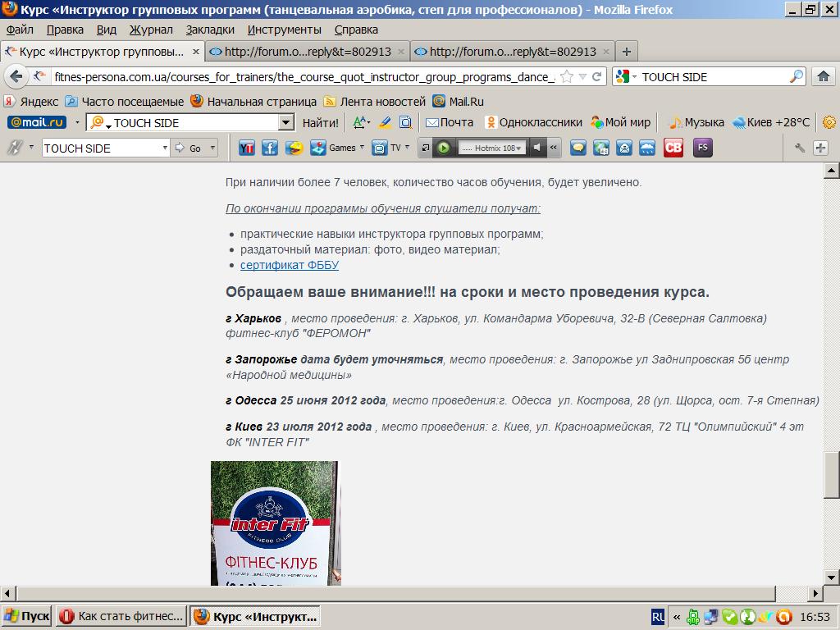Click the YouTube icon in the toolbar
Viewport: 840px width, 630px height.
[x=246, y=148]
